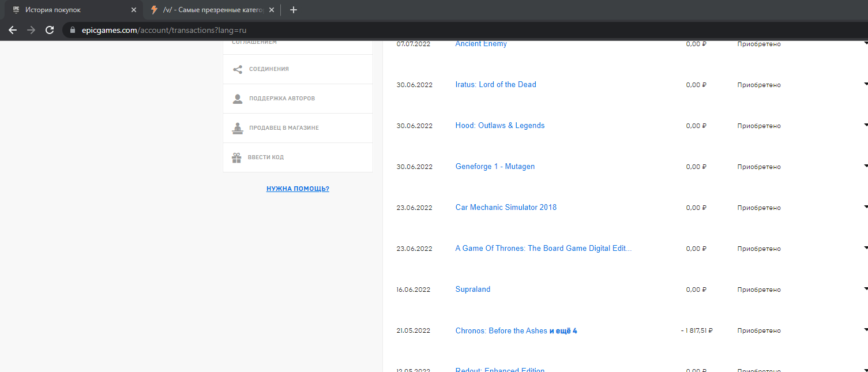Open a new browser tab with plus
The width and height of the screenshot is (868, 372).
coord(293,10)
